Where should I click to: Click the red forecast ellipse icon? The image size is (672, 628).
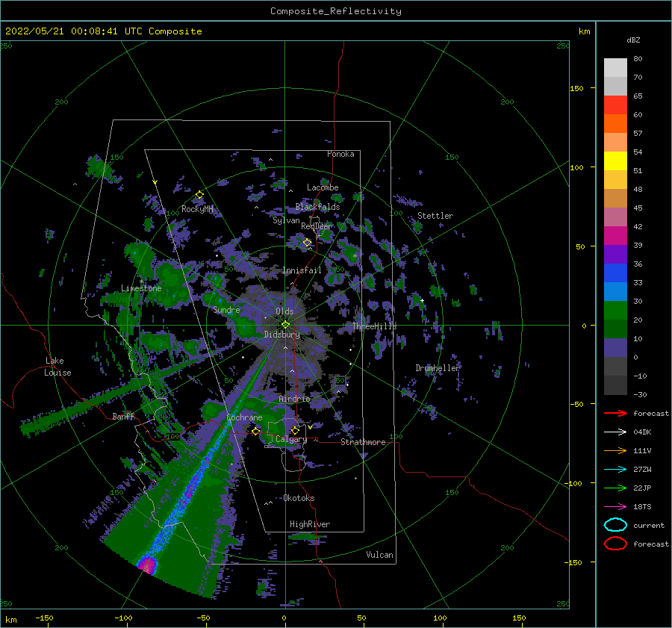point(615,544)
